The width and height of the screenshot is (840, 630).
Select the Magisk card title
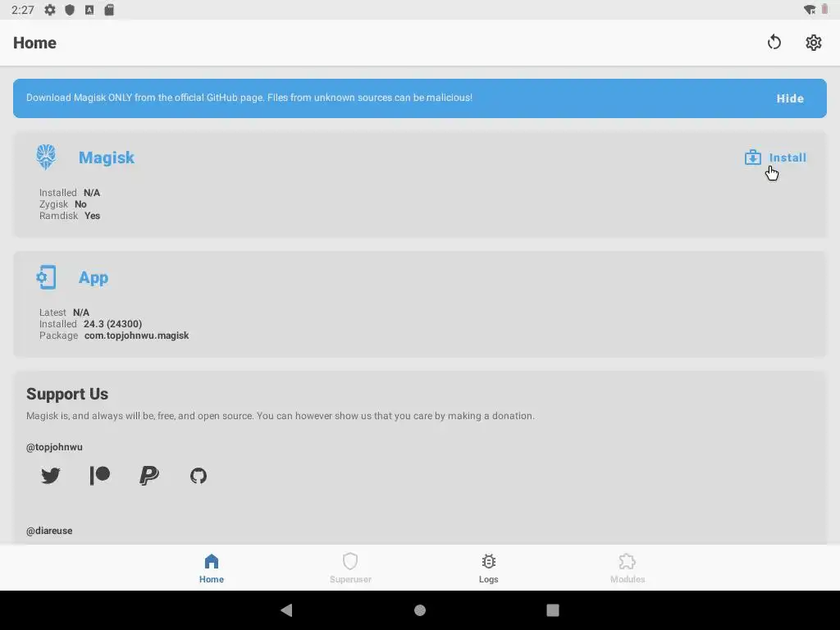[x=107, y=157]
